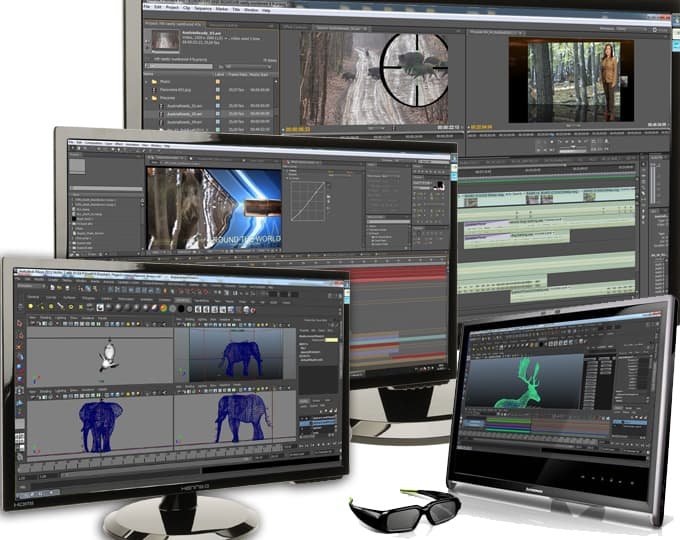The height and width of the screenshot is (540, 680).
Task: Click the source monitor yellow timecode
Action: tap(298, 129)
